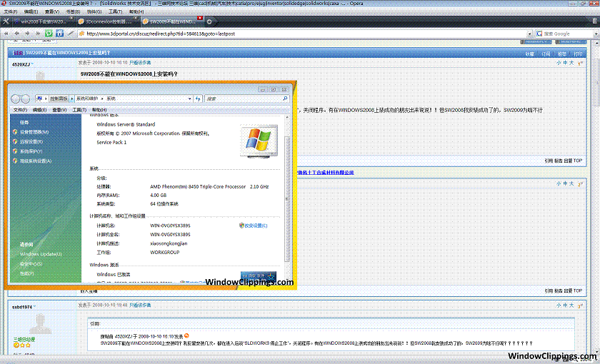Open the 工具(T) menu in the System window
The image size is (600, 364).
coord(79,110)
